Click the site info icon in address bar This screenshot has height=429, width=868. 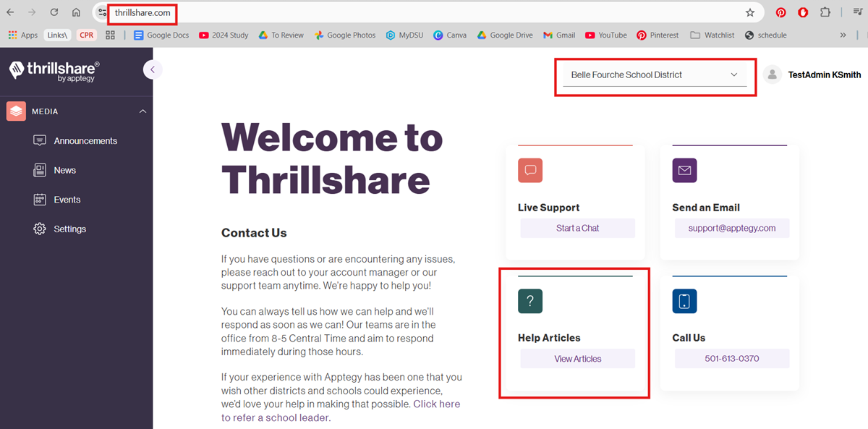click(103, 12)
